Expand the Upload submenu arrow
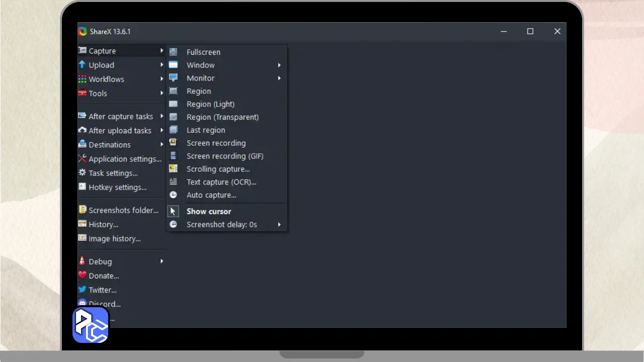The width and height of the screenshot is (644, 362). [162, 65]
